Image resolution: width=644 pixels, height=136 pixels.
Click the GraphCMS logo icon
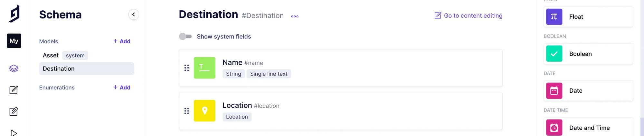(x=14, y=14)
